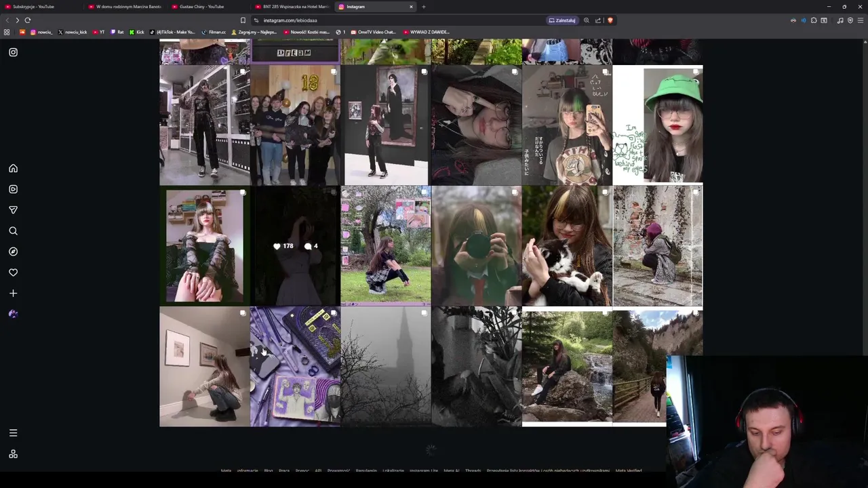The width and height of the screenshot is (868, 488).
Task: Open the bookmarks grid apps icon
Action: pyautogui.click(x=7, y=32)
